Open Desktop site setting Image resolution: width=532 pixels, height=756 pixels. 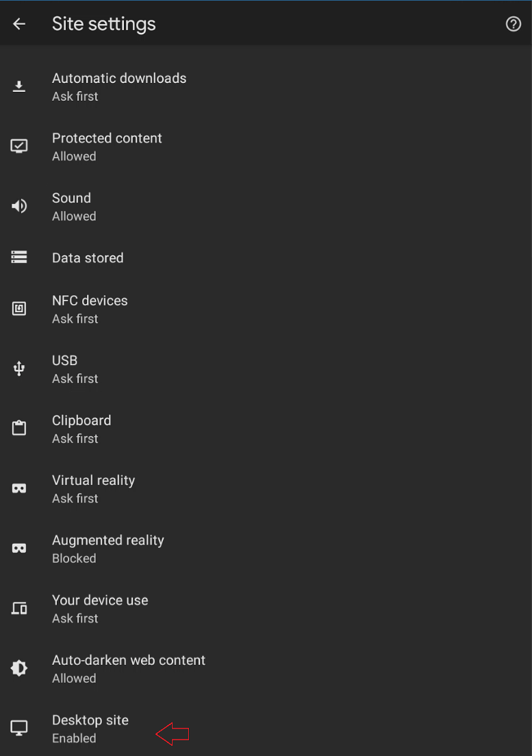pyautogui.click(x=90, y=728)
